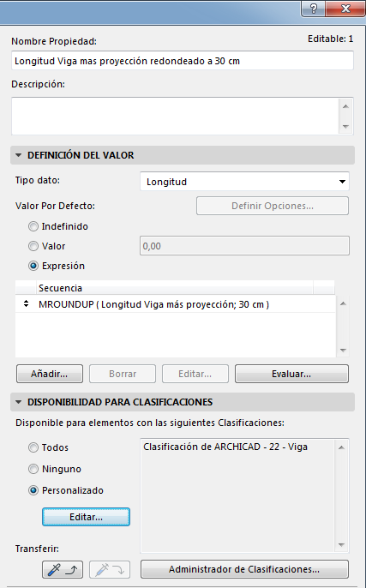Select the Valor radio button
This screenshot has width=366, height=588.
33,246
